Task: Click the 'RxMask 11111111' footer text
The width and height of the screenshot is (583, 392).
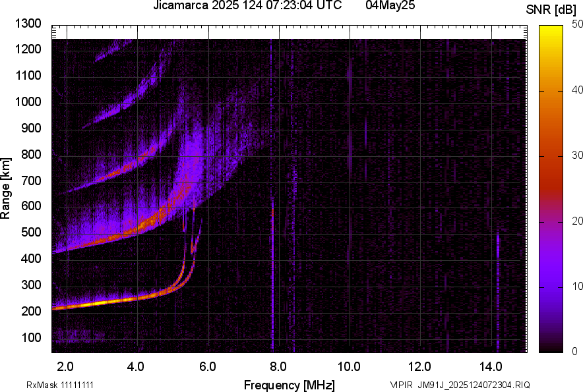Action: pos(60,385)
